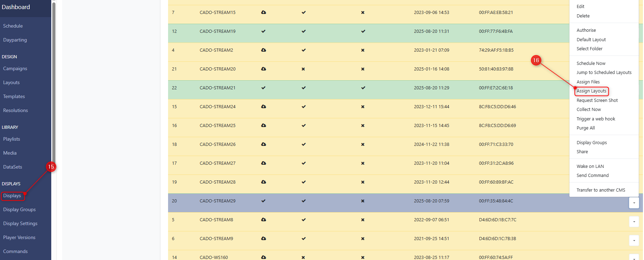
Task: Go to Schedule in sidebar
Action: pos(13,26)
